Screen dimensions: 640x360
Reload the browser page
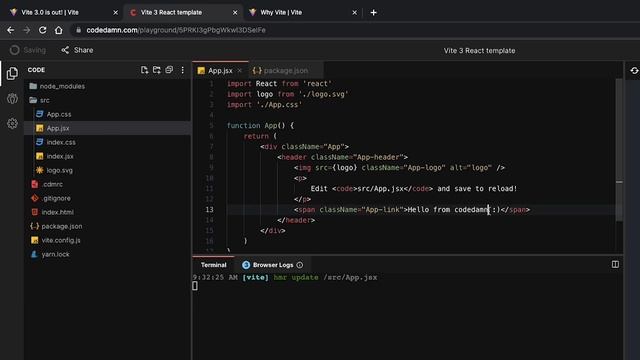42,30
